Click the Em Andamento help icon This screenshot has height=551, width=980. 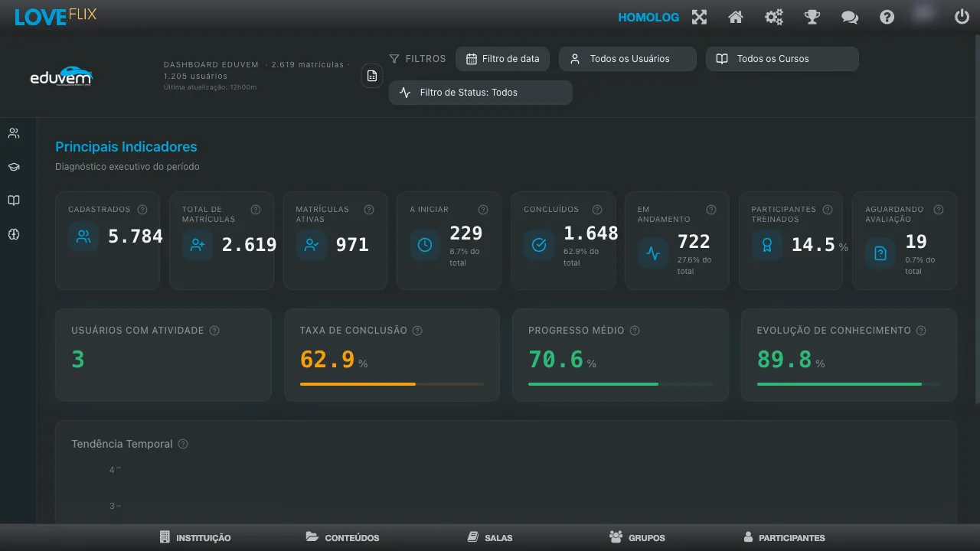point(711,210)
